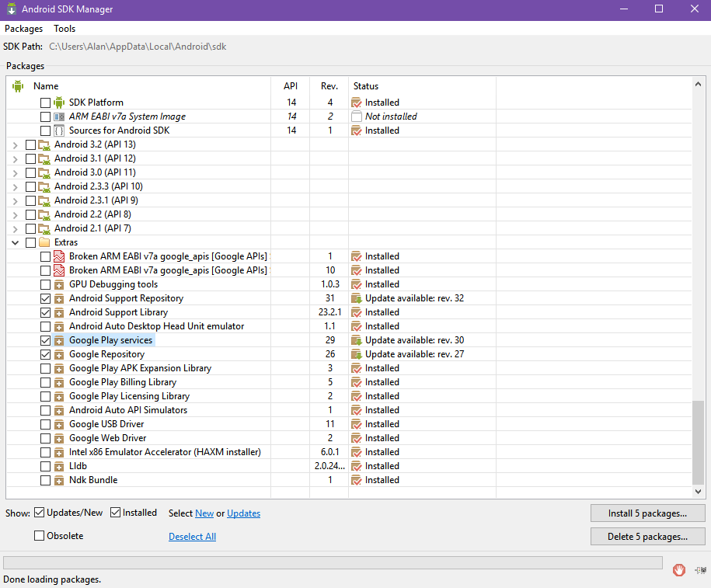The image size is (711, 588).
Task: Select the Google Web Driver row
Action: (349, 438)
